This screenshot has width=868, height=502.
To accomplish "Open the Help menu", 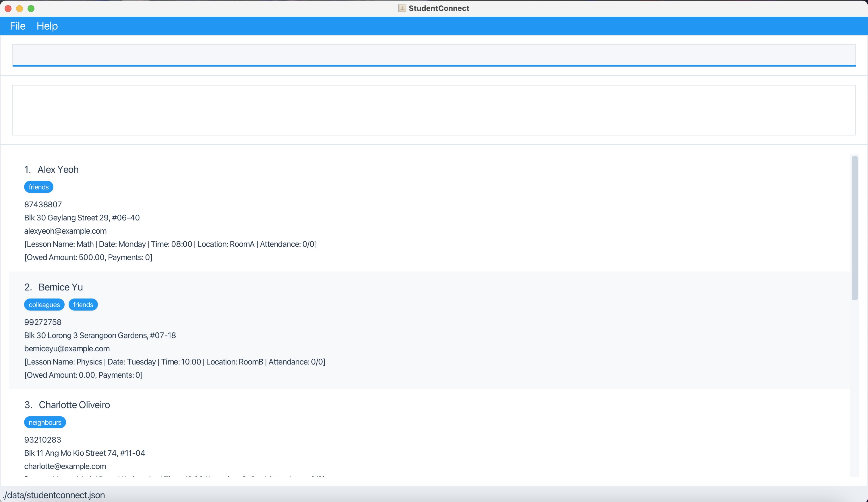I will (47, 26).
